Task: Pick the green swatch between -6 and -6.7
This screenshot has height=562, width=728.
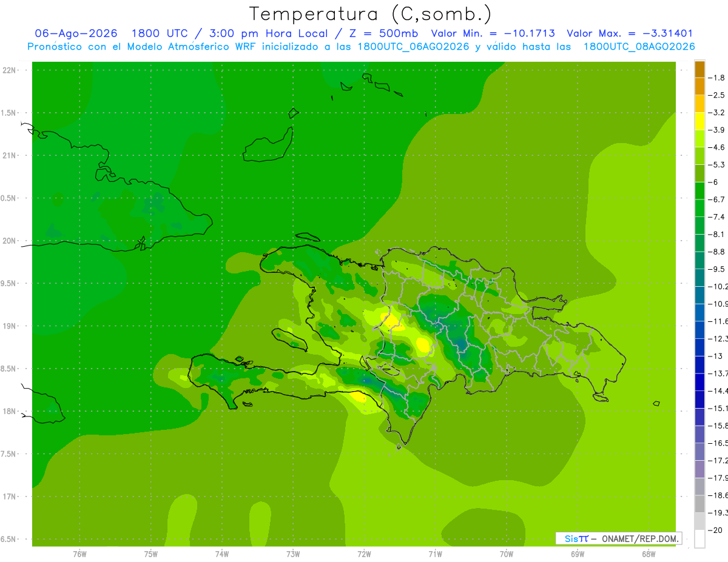Action: 699,190
